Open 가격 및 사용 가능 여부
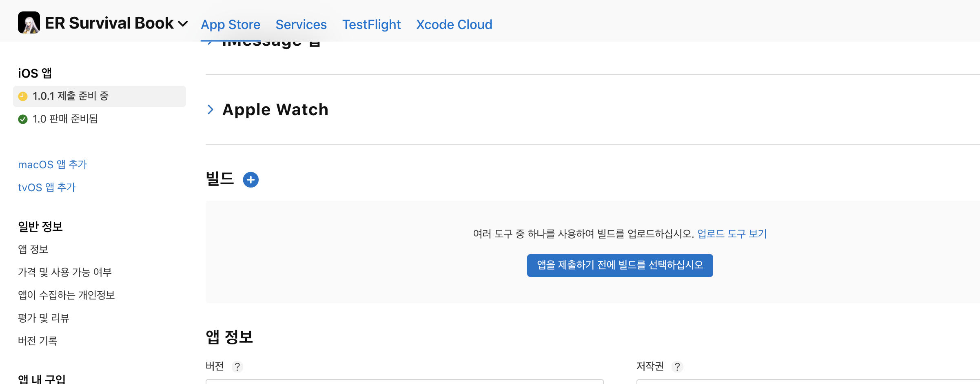 point(65,272)
